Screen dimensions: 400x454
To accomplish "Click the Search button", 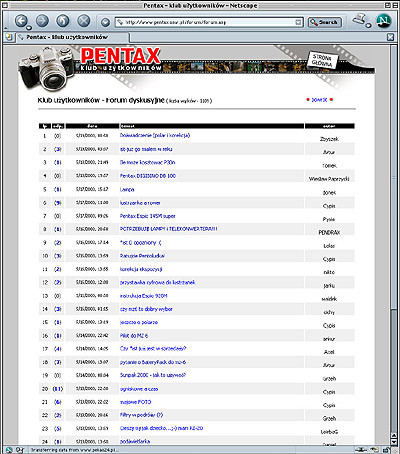I will pyautogui.click(x=324, y=22).
